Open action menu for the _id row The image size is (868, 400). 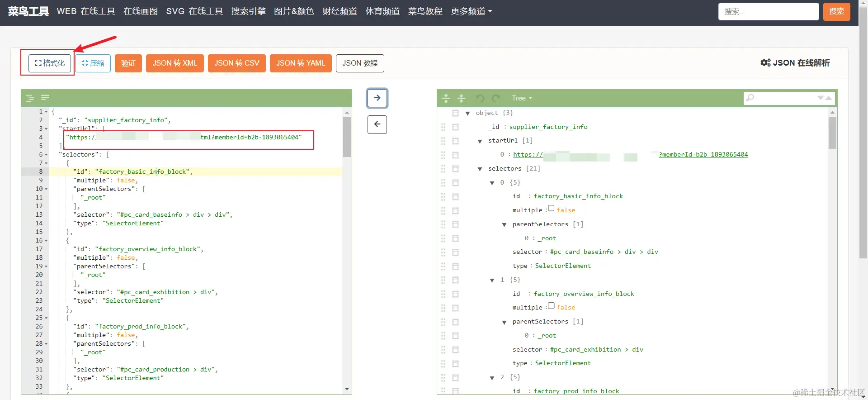(x=455, y=127)
